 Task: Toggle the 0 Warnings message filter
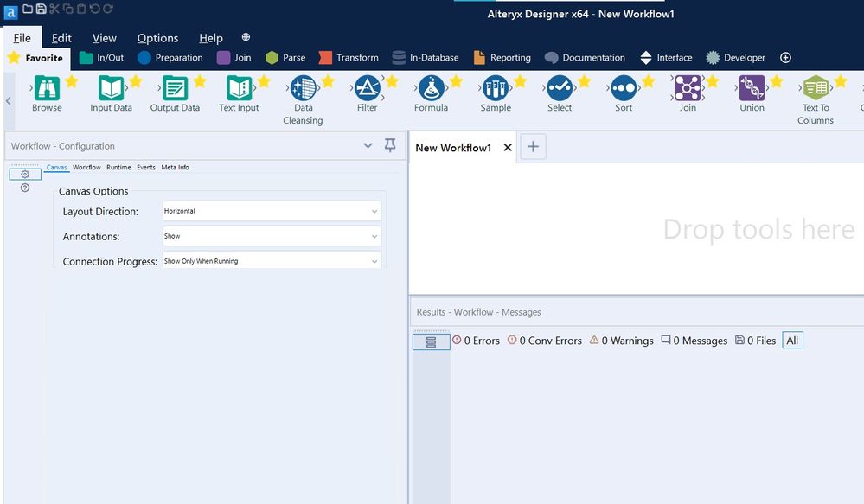pyautogui.click(x=621, y=341)
